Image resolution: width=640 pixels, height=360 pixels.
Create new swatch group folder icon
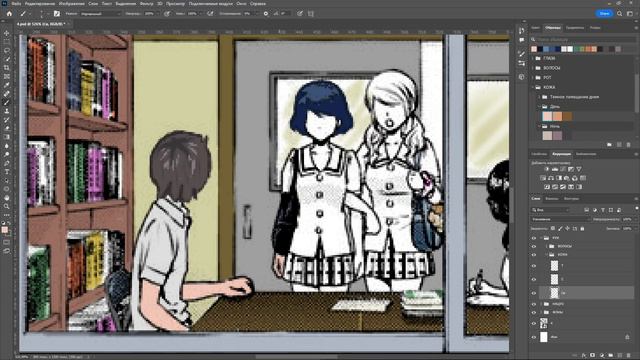coord(609,144)
